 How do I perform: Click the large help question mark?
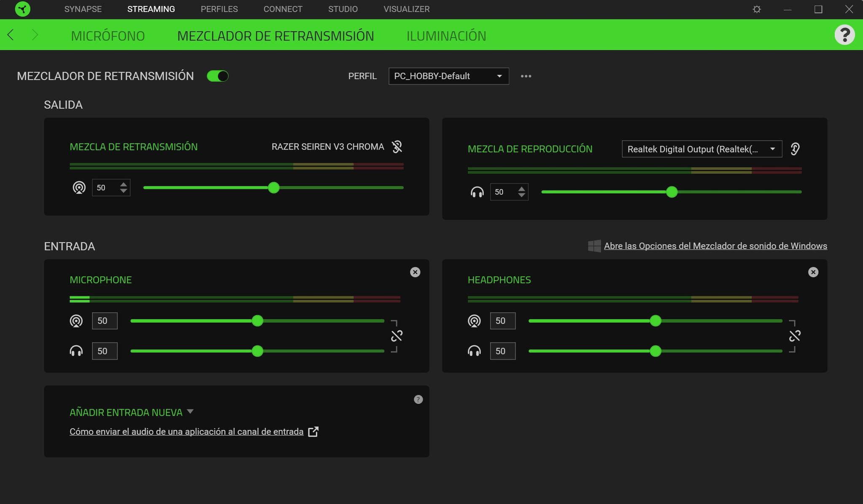click(x=844, y=35)
